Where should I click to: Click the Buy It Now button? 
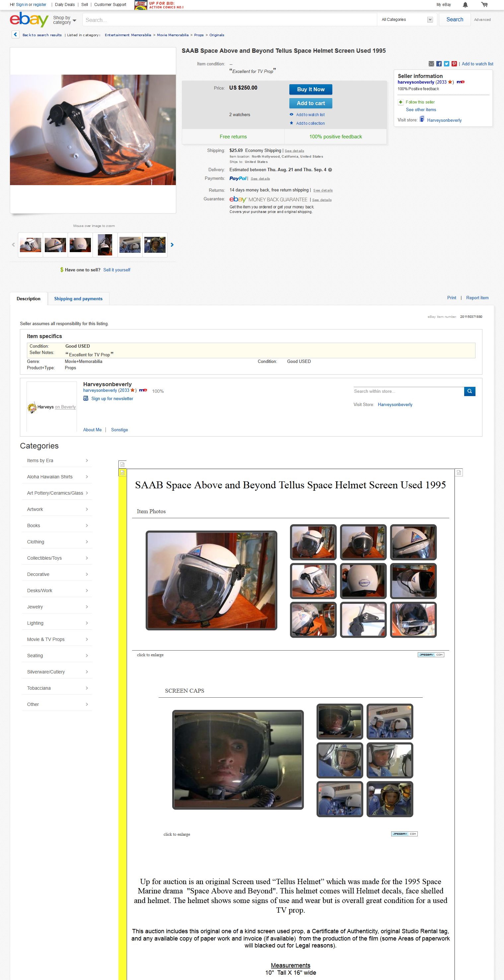pos(311,89)
